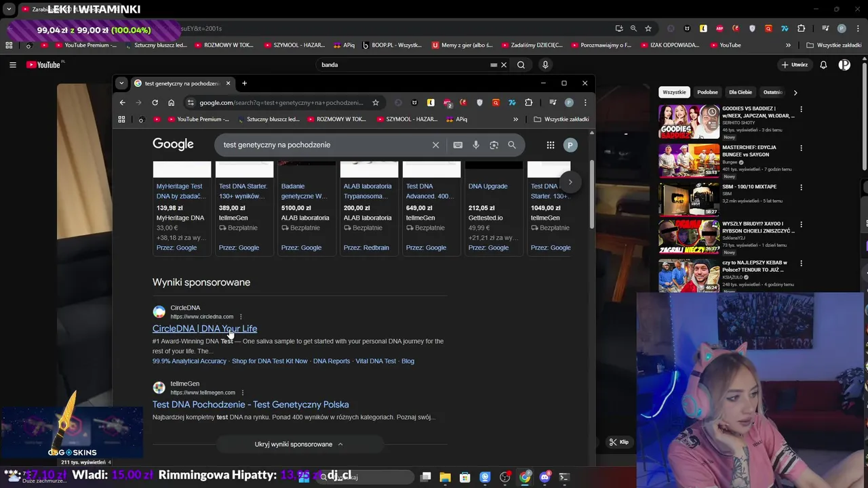This screenshot has height=488, width=868.
Task: Switch to Discord in the taskbar
Action: point(545,477)
